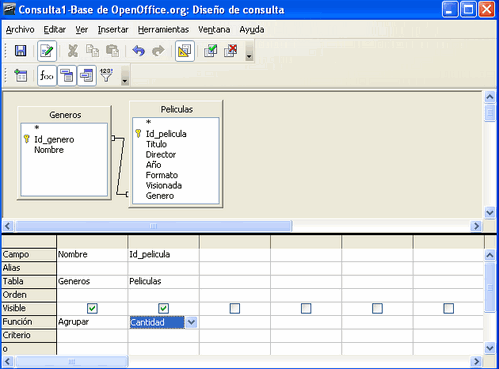Click table pane horizontal scrollbar thumb
This screenshot has width=499, height=369.
(154, 226)
